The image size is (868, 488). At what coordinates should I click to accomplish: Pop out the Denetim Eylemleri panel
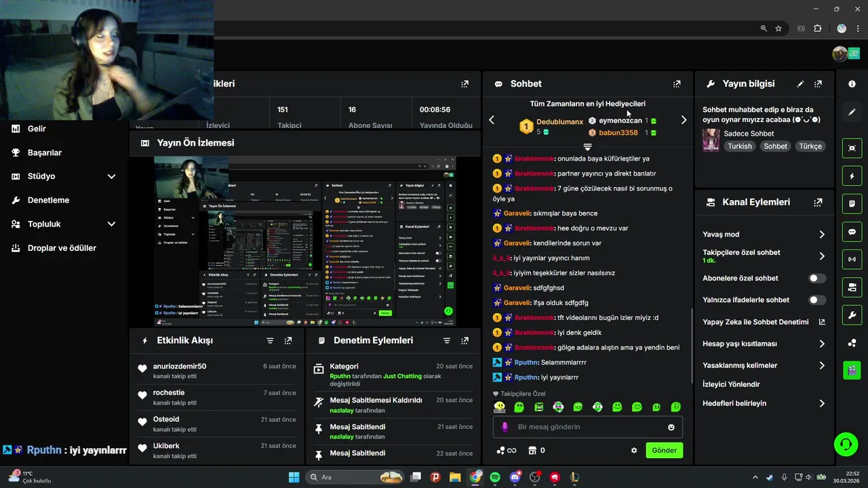tap(465, 340)
